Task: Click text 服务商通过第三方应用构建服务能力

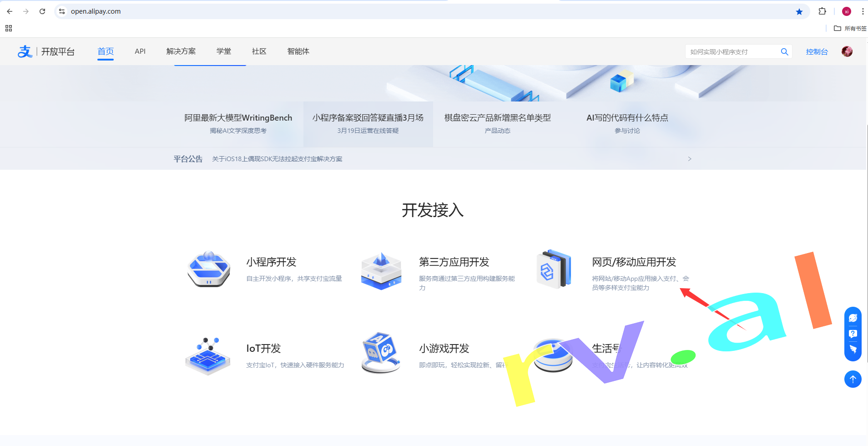Action: tap(467, 283)
